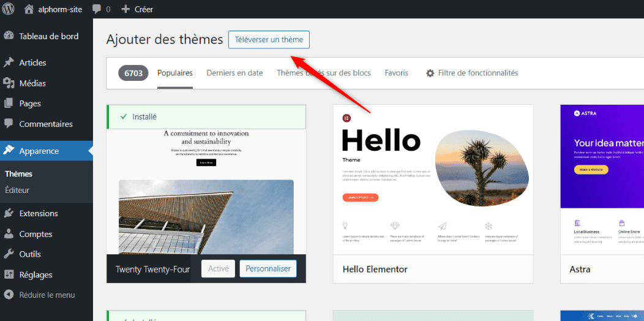644x321 pixels.
Task: Open the Thèmes submenu entry
Action: tap(19, 174)
